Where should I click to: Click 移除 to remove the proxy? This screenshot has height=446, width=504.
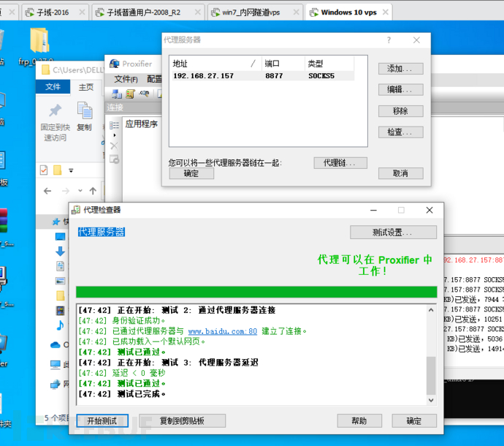[x=400, y=111]
